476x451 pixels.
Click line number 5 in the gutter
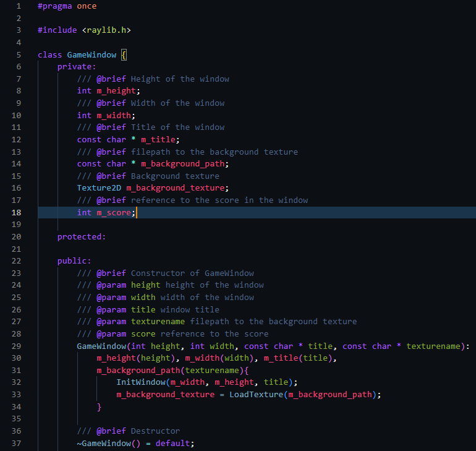click(x=19, y=54)
